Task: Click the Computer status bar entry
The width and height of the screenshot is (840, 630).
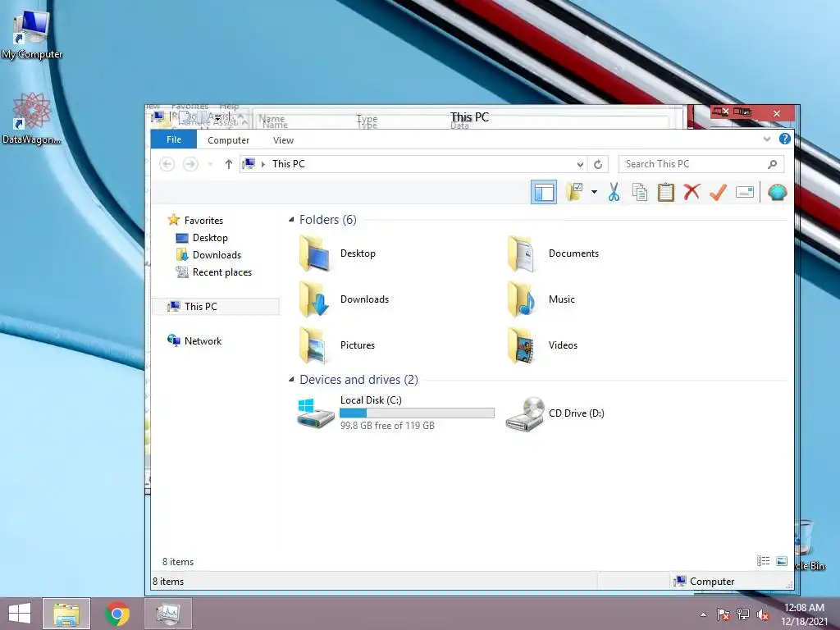Action: click(x=704, y=582)
